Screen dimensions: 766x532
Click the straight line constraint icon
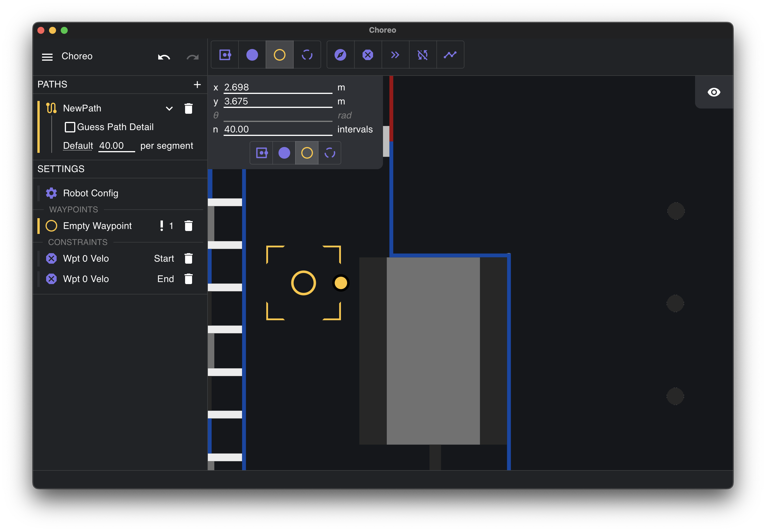tap(450, 55)
